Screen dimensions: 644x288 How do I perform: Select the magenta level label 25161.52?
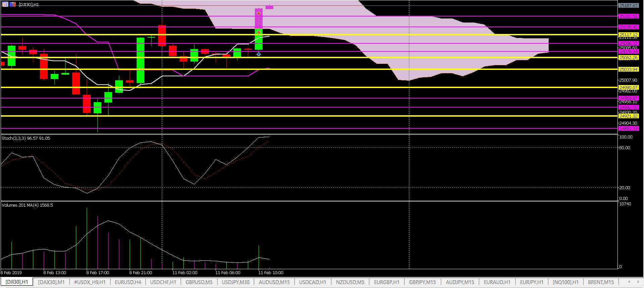(x=629, y=16)
